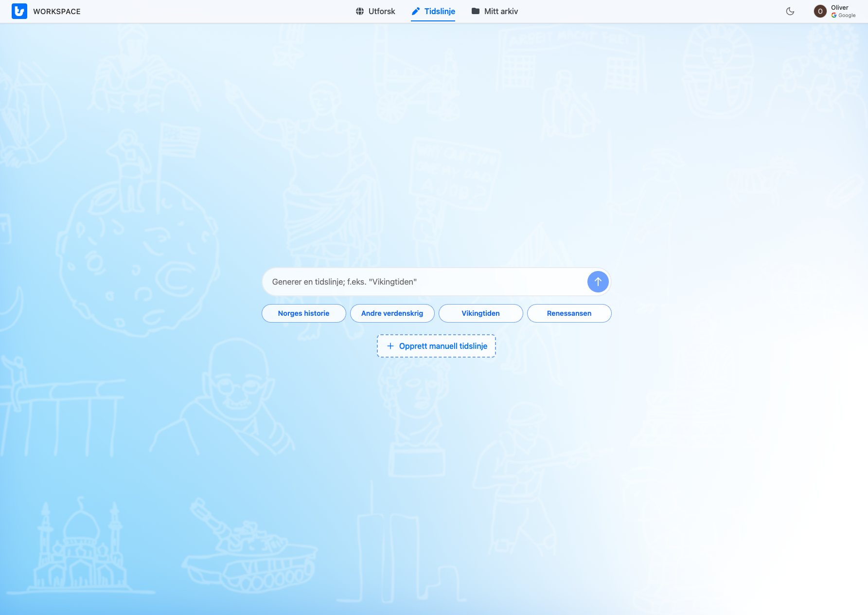Image resolution: width=868 pixels, height=615 pixels.
Task: Toggle dark mode with the moon icon
Action: click(x=790, y=11)
